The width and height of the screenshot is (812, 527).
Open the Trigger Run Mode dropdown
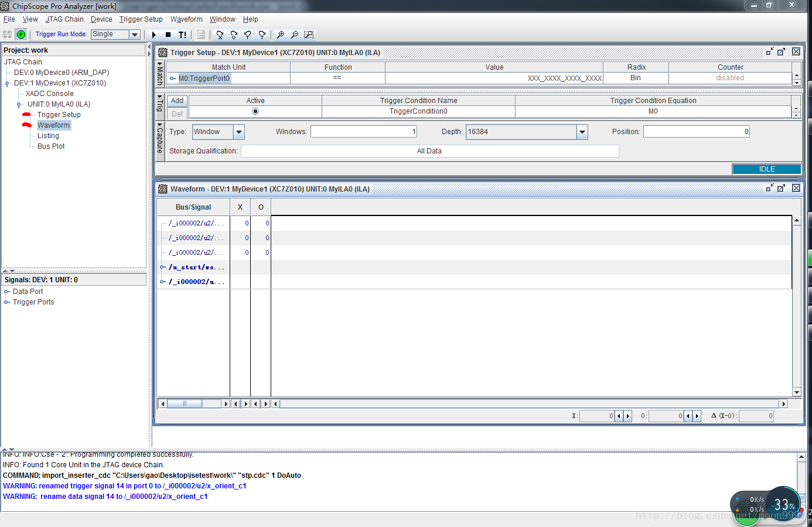pyautogui.click(x=135, y=35)
